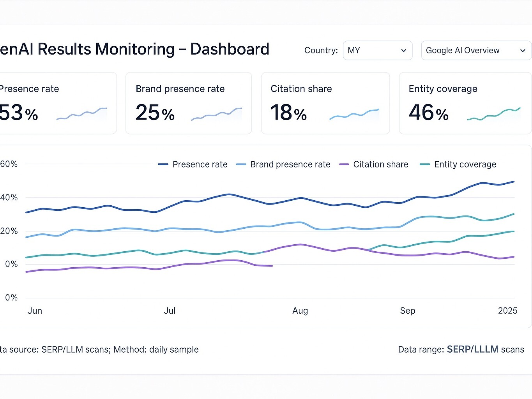Click the Presence rate legend color marker
The width and height of the screenshot is (532, 399).
(162, 164)
